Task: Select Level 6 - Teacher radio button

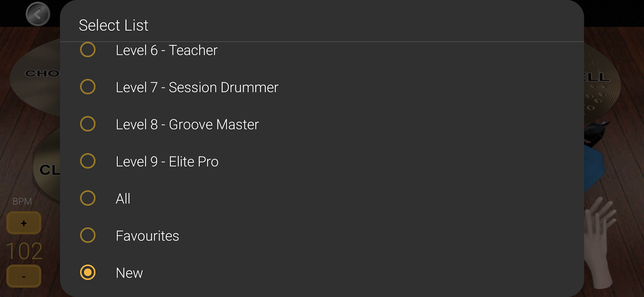Action: [88, 50]
